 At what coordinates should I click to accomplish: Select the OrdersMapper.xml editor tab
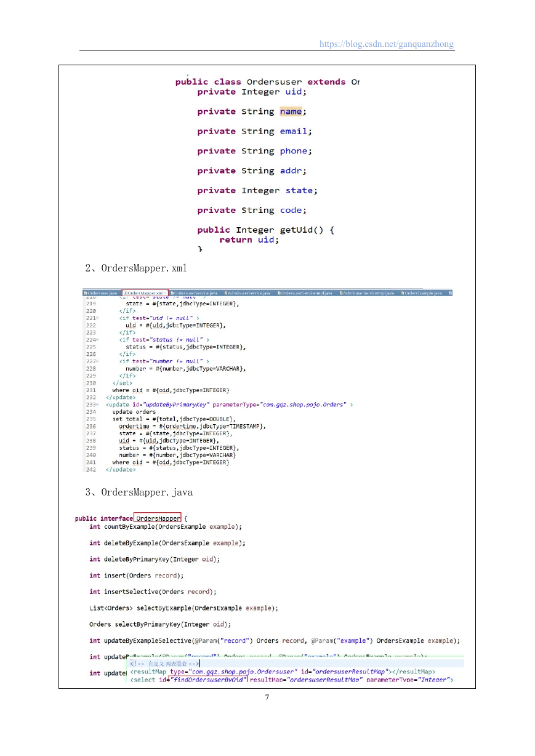[145, 294]
